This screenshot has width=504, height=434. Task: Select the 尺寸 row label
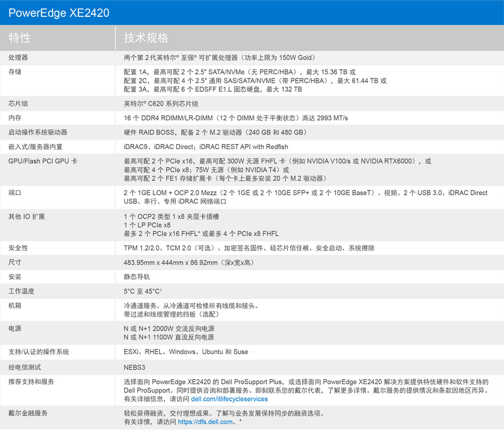pyautogui.click(x=15, y=262)
